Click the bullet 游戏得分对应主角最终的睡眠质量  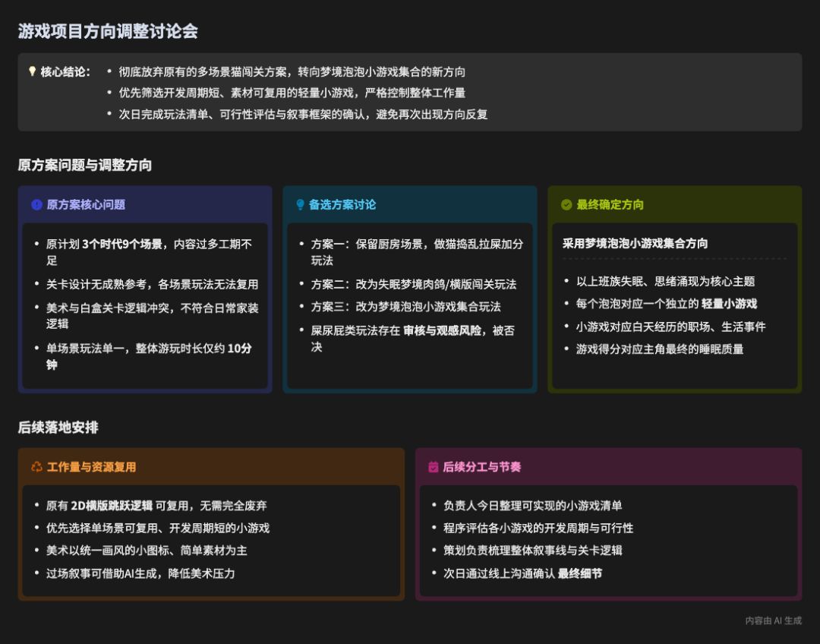click(660, 349)
